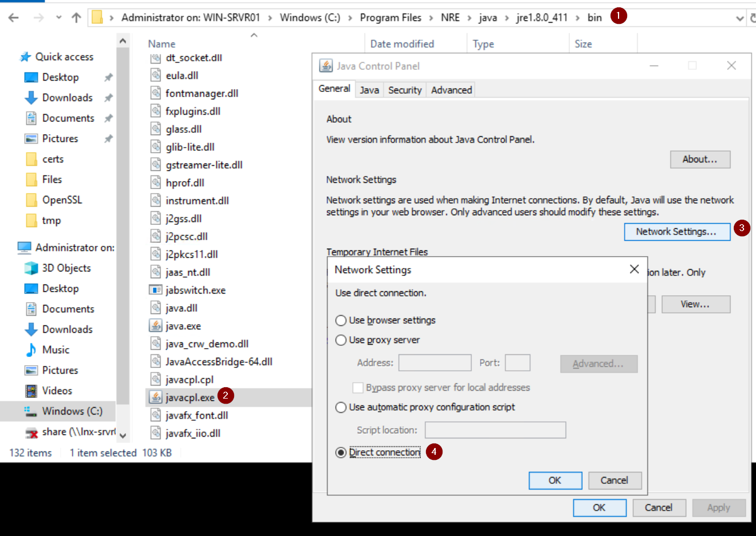This screenshot has width=756, height=536.
Task: Click the Files folder icon
Action: pyautogui.click(x=31, y=179)
